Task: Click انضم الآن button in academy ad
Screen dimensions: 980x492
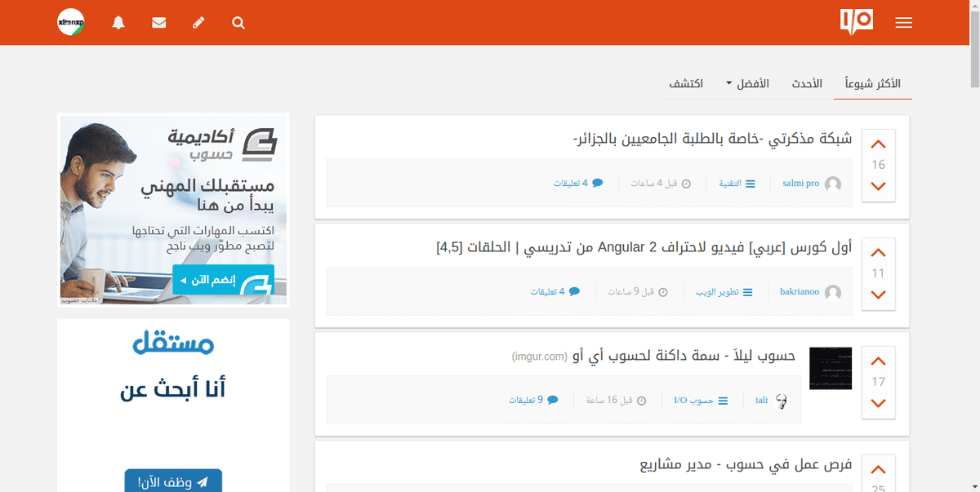Action: (x=223, y=280)
